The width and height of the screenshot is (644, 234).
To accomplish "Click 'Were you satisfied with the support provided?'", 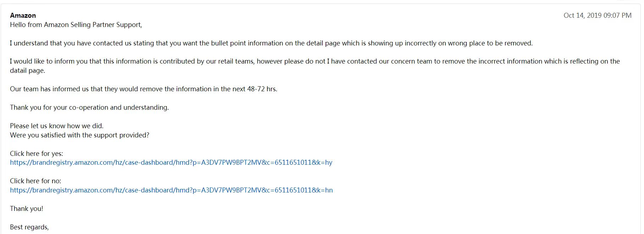I will pyautogui.click(x=79, y=135).
